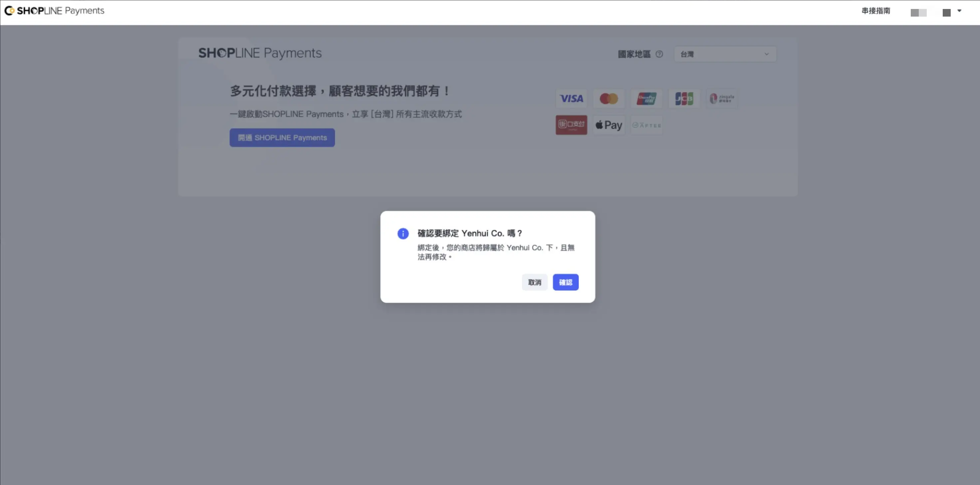Click the 開通 SHOPLINE Payments button
This screenshot has width=980, height=485.
pyautogui.click(x=282, y=138)
